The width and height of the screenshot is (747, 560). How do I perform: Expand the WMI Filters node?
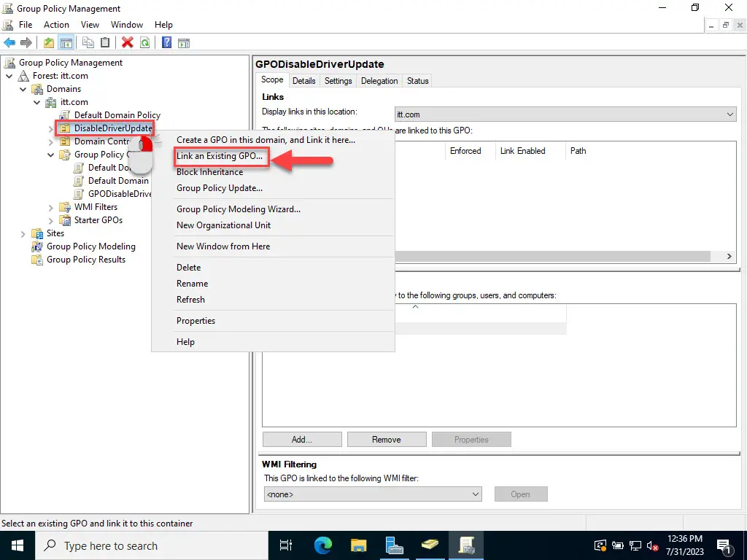(50, 208)
